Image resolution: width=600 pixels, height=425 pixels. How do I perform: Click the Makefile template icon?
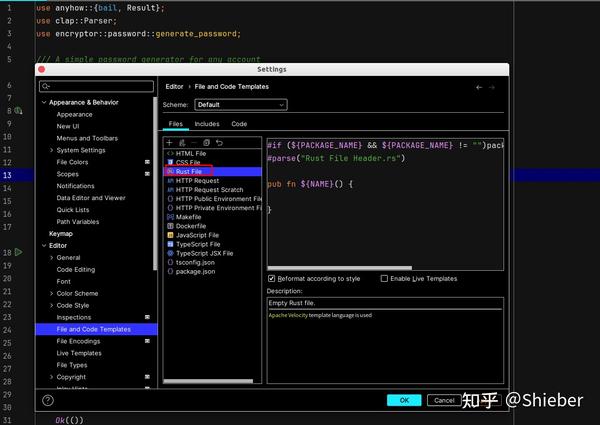[x=171, y=217]
